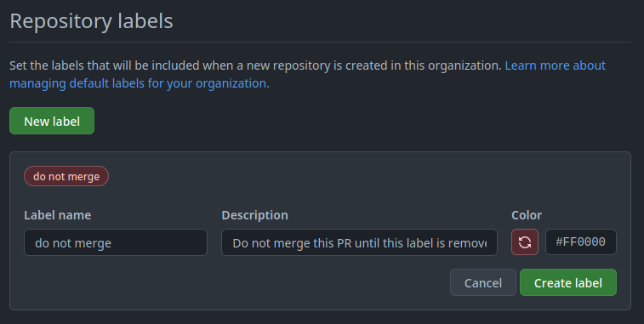This screenshot has width=644, height=324.
Task: Click the Color field caption
Action: click(x=527, y=215)
